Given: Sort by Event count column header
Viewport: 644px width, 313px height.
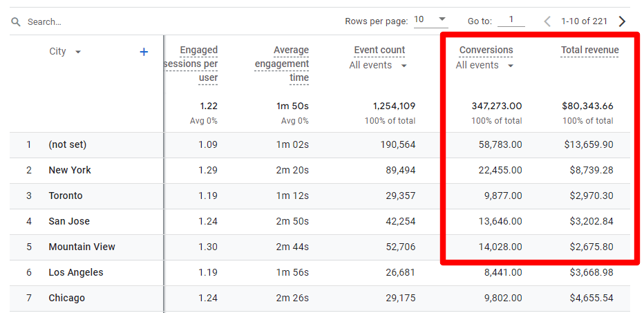Looking at the screenshot, I should 379,50.
